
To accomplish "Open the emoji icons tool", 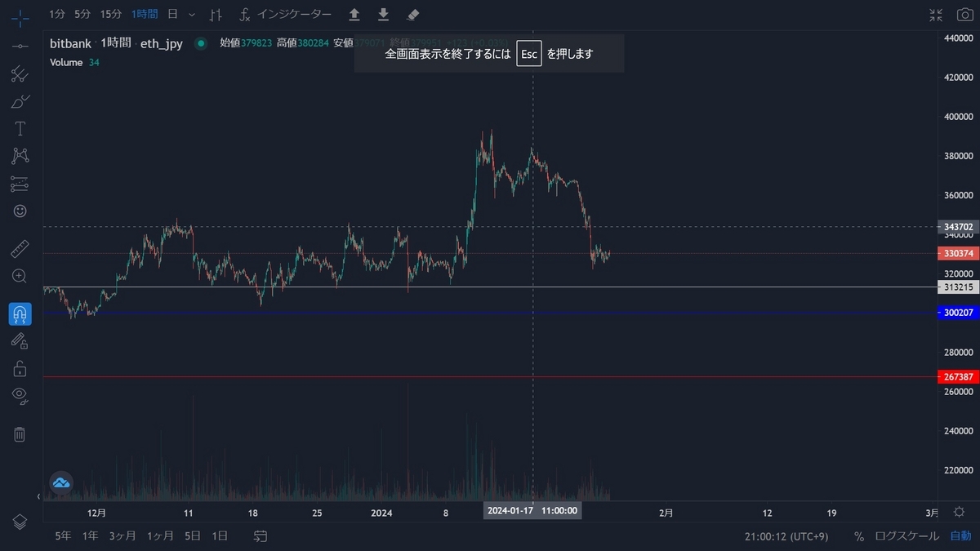I will [x=20, y=211].
